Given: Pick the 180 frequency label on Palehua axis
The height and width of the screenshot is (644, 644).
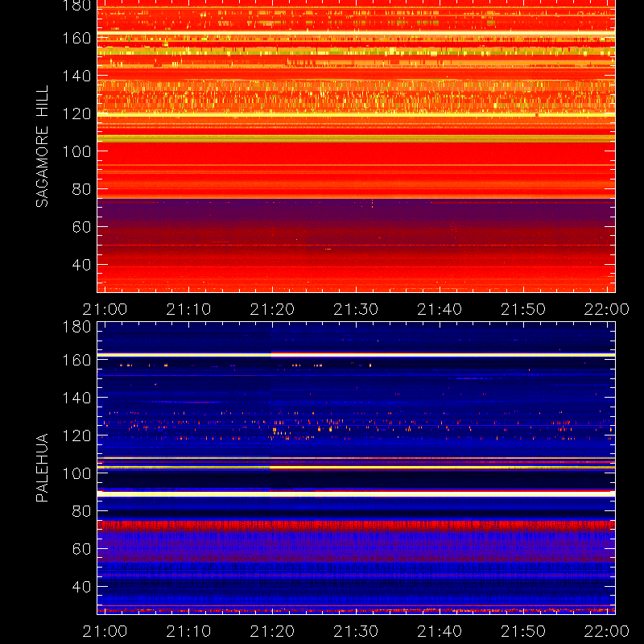Looking at the screenshot, I should click(x=76, y=327).
